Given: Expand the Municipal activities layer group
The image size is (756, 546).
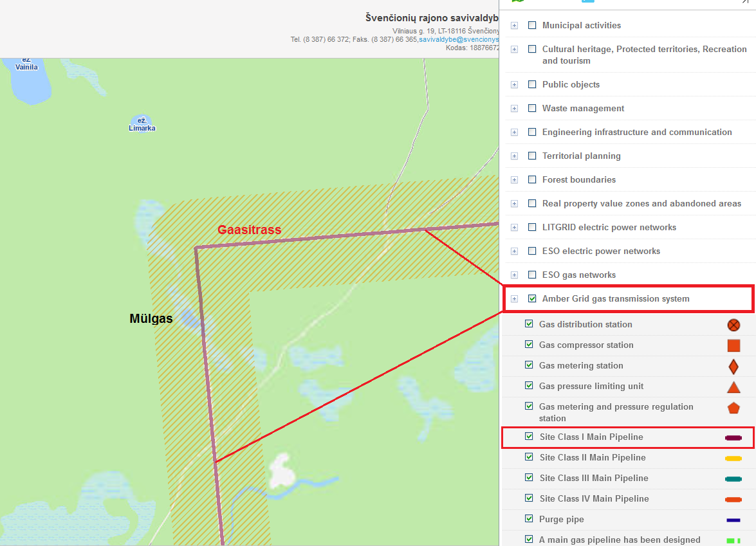Looking at the screenshot, I should tap(514, 26).
